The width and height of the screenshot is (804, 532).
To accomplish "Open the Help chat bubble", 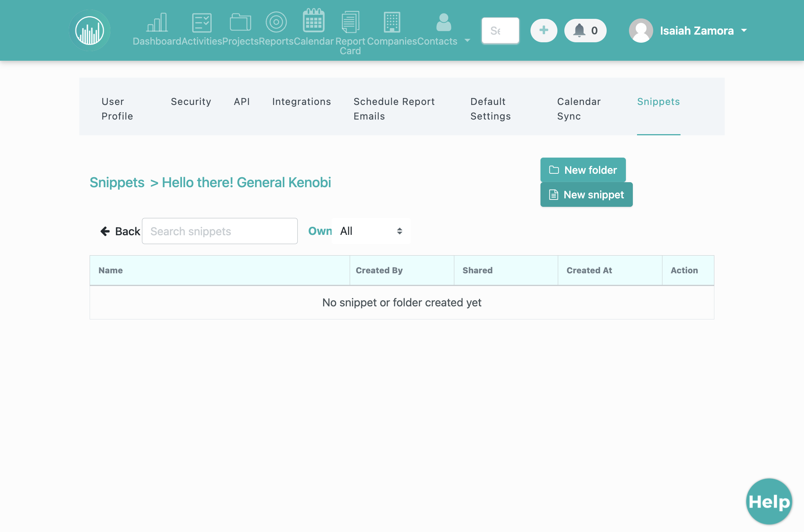I will 769,501.
